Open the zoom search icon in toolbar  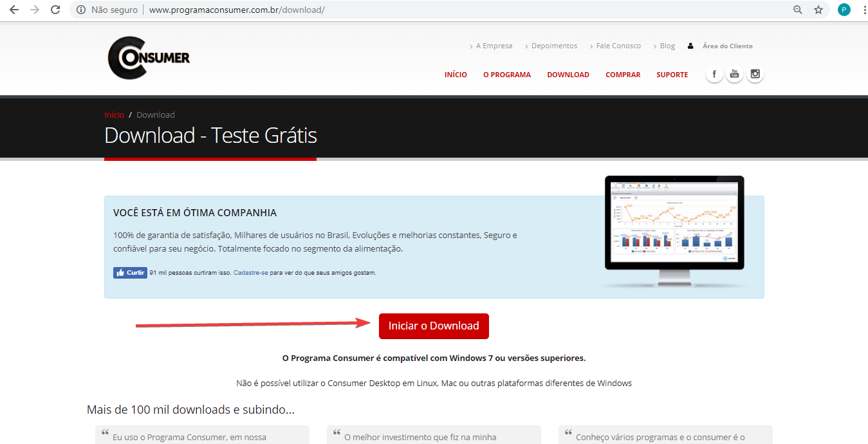pos(798,10)
